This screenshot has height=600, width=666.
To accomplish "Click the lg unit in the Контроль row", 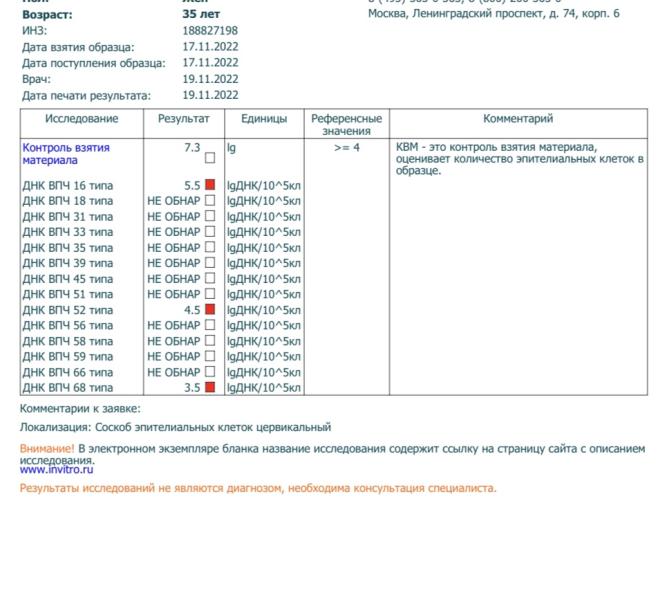I will tap(231, 148).
